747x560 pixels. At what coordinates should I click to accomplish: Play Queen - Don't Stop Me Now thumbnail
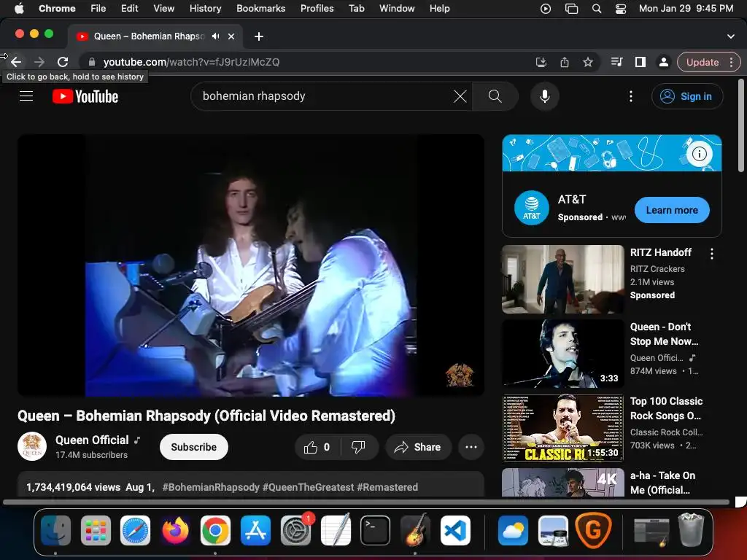tap(562, 354)
